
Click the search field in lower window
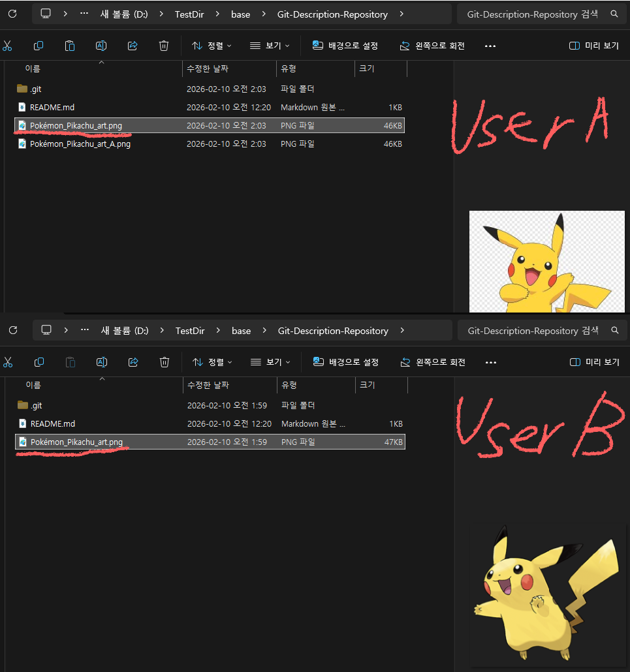532,331
